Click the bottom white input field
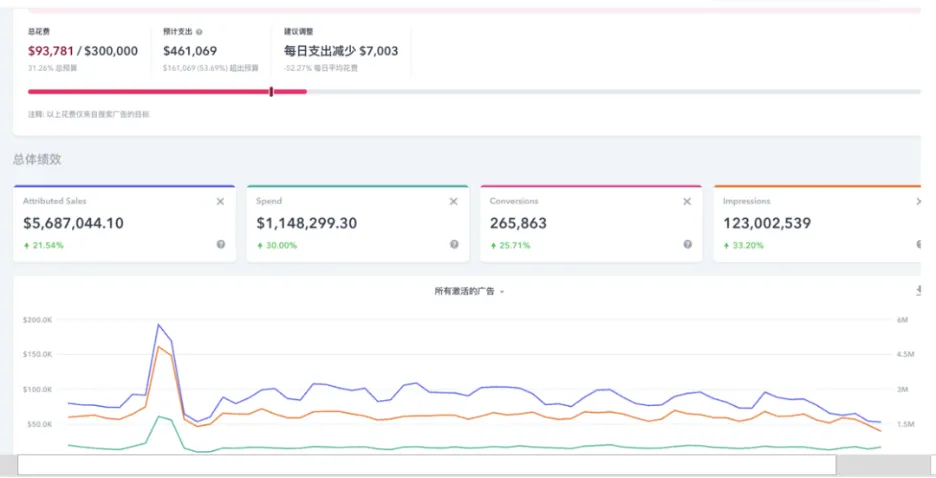 pos(427,465)
